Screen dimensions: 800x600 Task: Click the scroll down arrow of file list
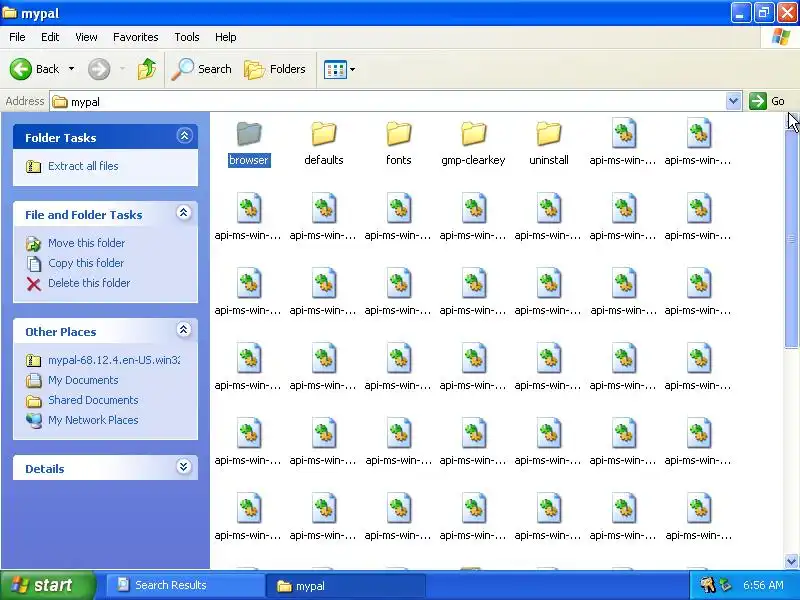tap(791, 561)
